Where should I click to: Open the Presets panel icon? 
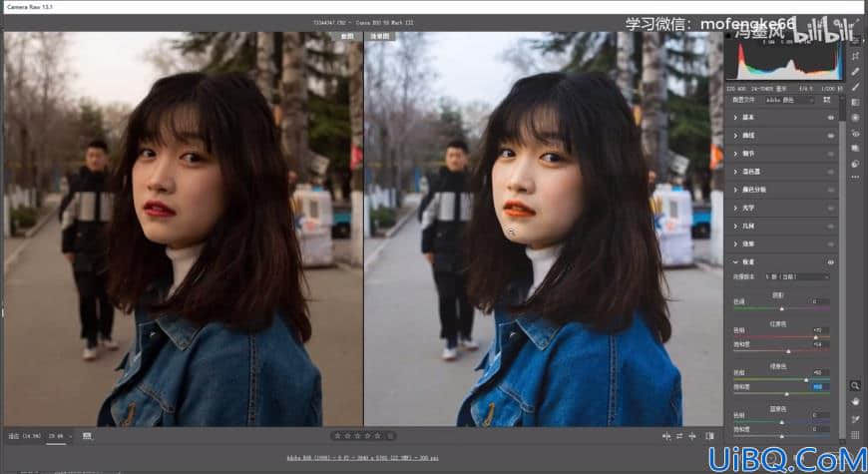[x=856, y=164]
